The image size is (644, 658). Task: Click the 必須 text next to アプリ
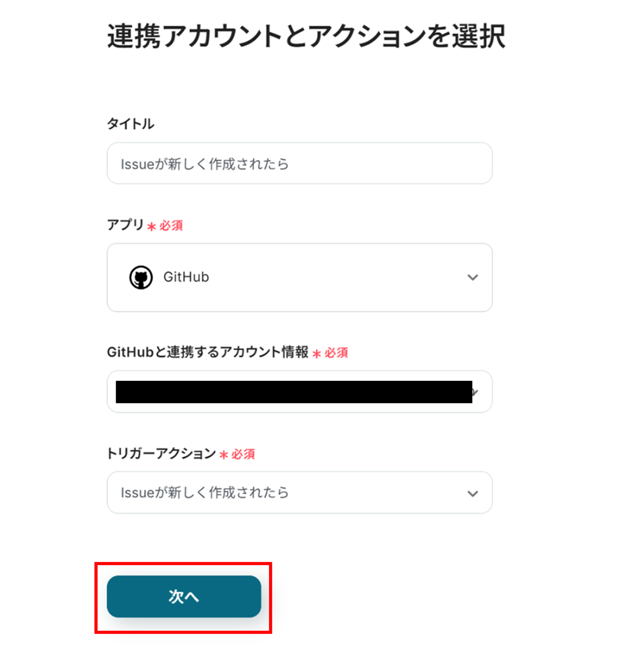pyautogui.click(x=171, y=225)
